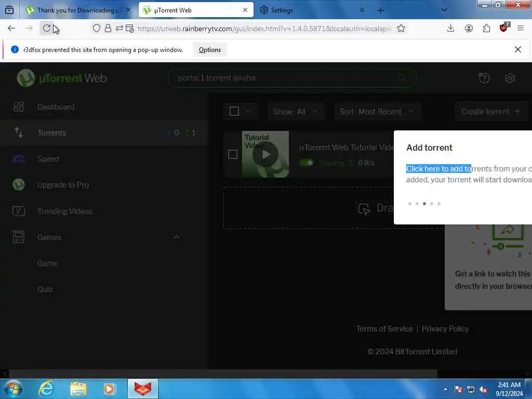Viewport: 532px width, 399px height.
Task: Switch to the Thank you for Downloading tab
Action: 79,10
